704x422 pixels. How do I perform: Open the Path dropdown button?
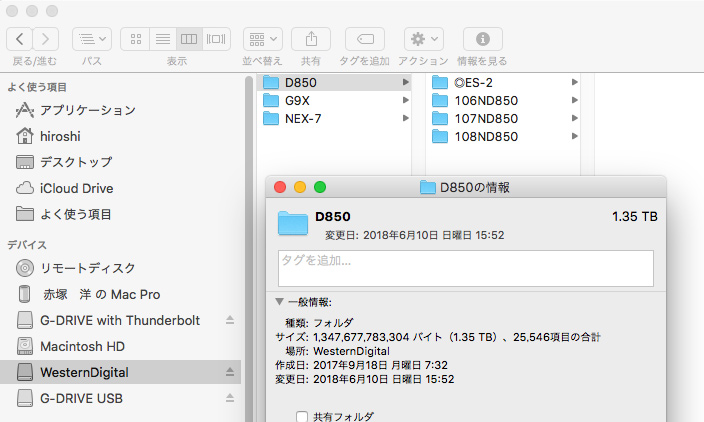point(92,39)
